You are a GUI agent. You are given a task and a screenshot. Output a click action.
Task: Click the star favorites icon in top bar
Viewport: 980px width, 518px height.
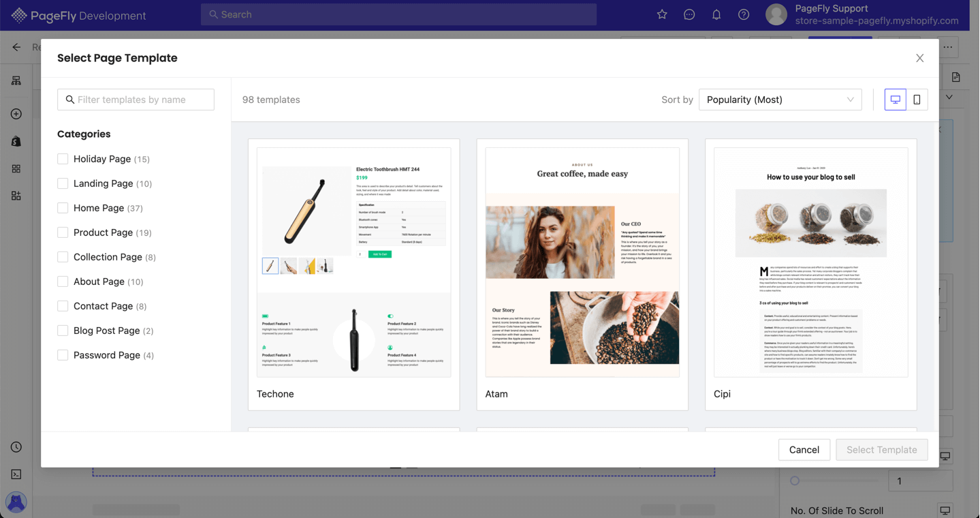662,14
